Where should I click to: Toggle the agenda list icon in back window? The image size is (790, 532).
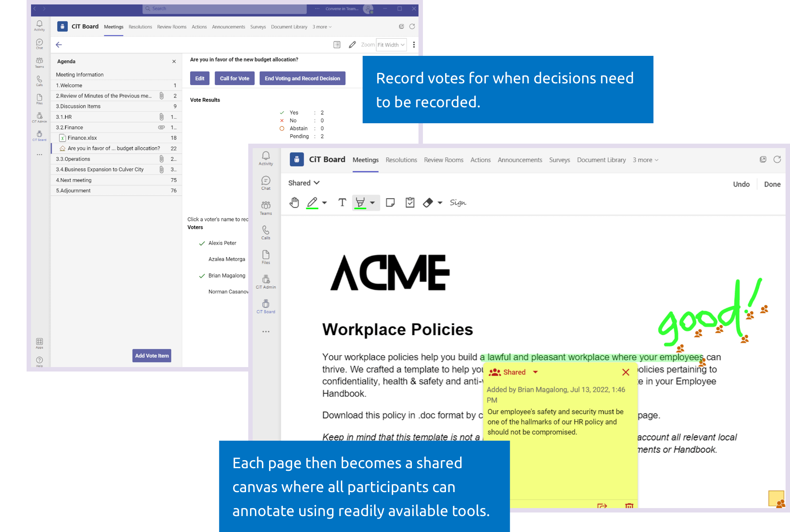click(337, 45)
